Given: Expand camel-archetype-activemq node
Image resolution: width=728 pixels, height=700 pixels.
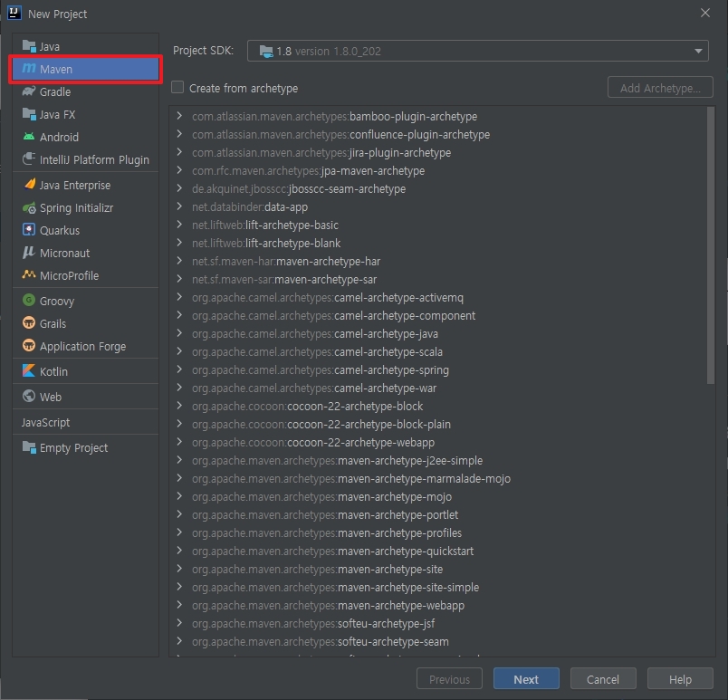Looking at the screenshot, I should pos(179,297).
